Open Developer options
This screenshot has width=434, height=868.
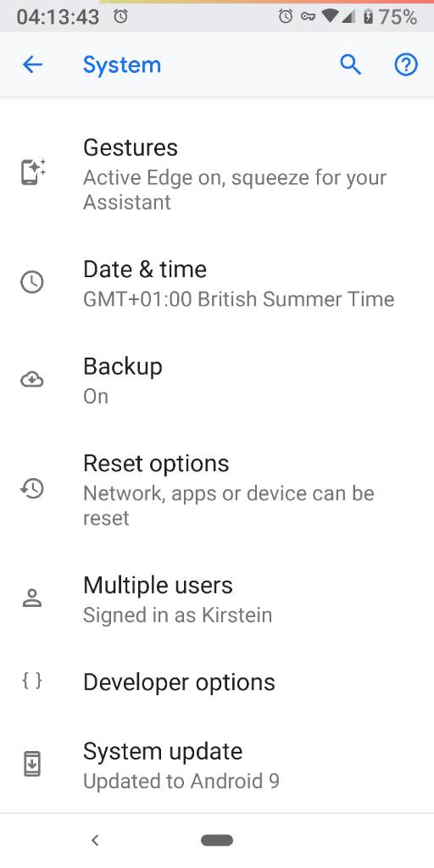217,682
